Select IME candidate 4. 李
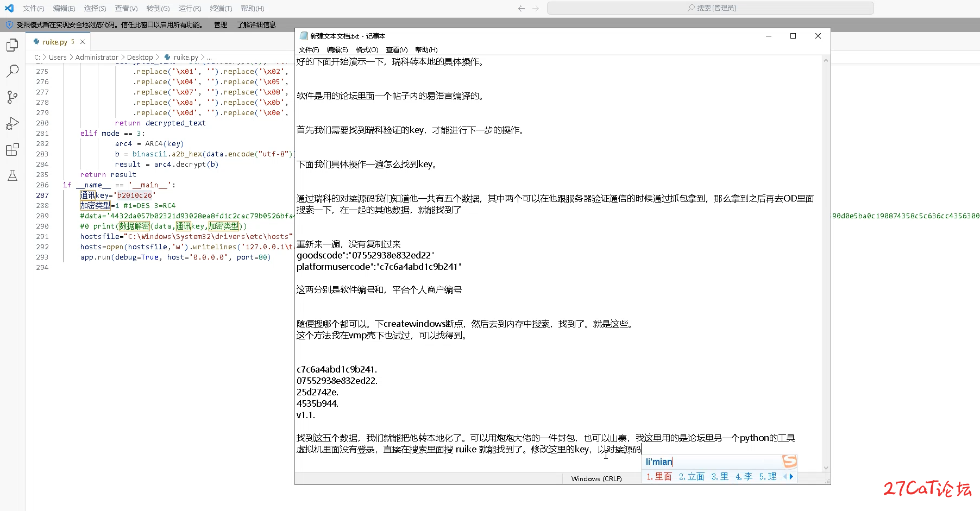Screen dimensions: 980x511 [744, 476]
